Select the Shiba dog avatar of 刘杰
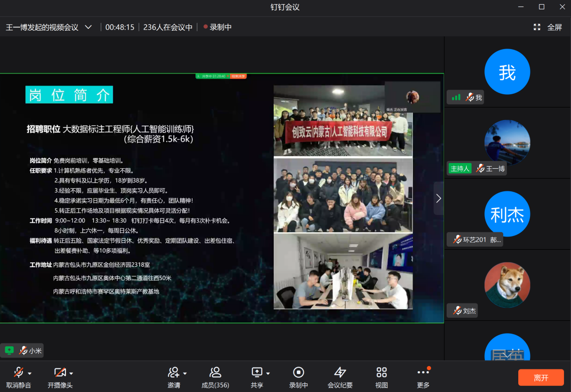Viewport: 571px width, 392px height. [507, 285]
